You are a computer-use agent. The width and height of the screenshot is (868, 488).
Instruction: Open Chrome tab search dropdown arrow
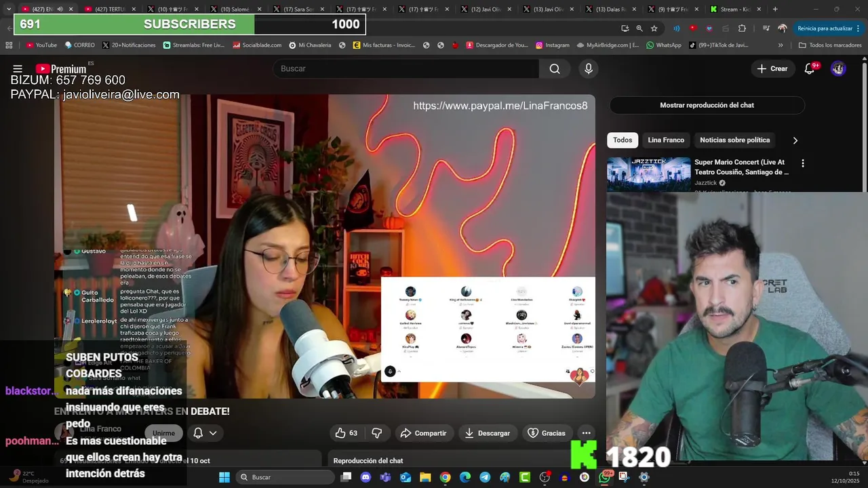click(x=8, y=9)
